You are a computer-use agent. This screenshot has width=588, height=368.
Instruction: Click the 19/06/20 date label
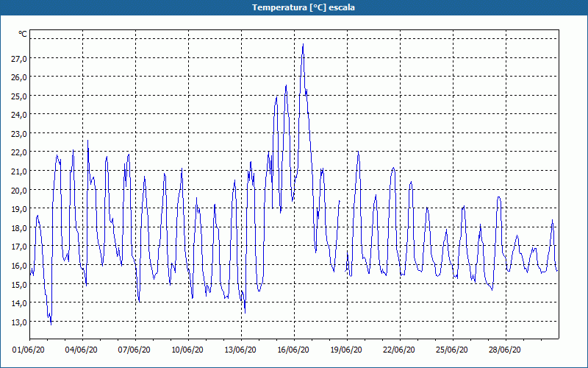click(346, 350)
